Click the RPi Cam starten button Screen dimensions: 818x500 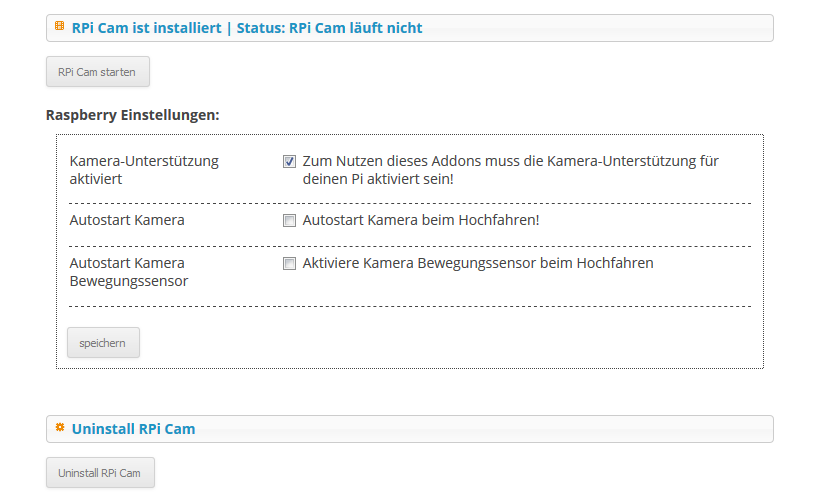98,72
